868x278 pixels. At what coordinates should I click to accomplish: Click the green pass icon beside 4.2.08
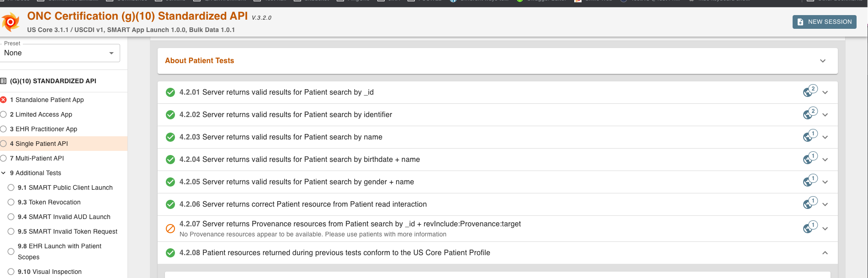(169, 252)
